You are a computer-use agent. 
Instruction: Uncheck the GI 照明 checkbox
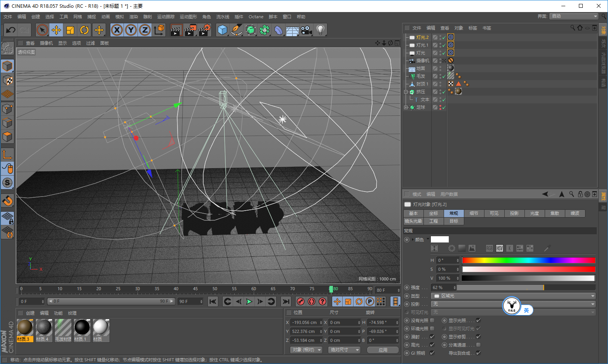(432, 353)
